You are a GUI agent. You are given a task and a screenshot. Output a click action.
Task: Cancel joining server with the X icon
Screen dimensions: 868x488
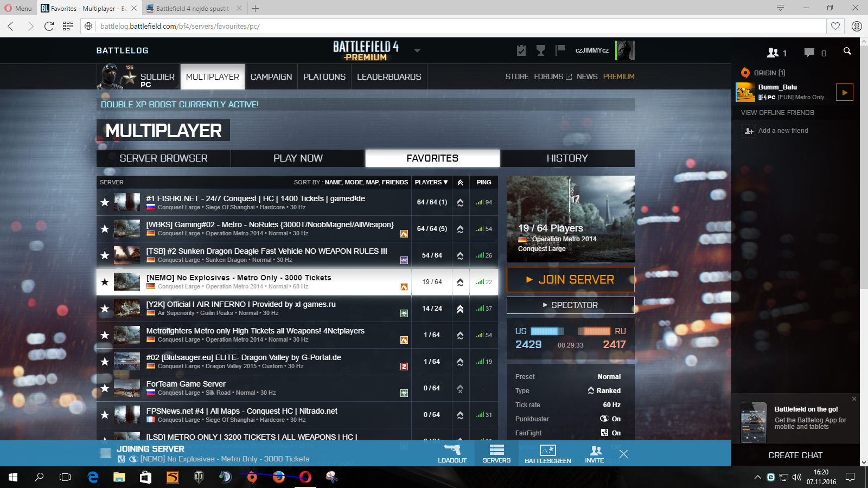coord(624,454)
